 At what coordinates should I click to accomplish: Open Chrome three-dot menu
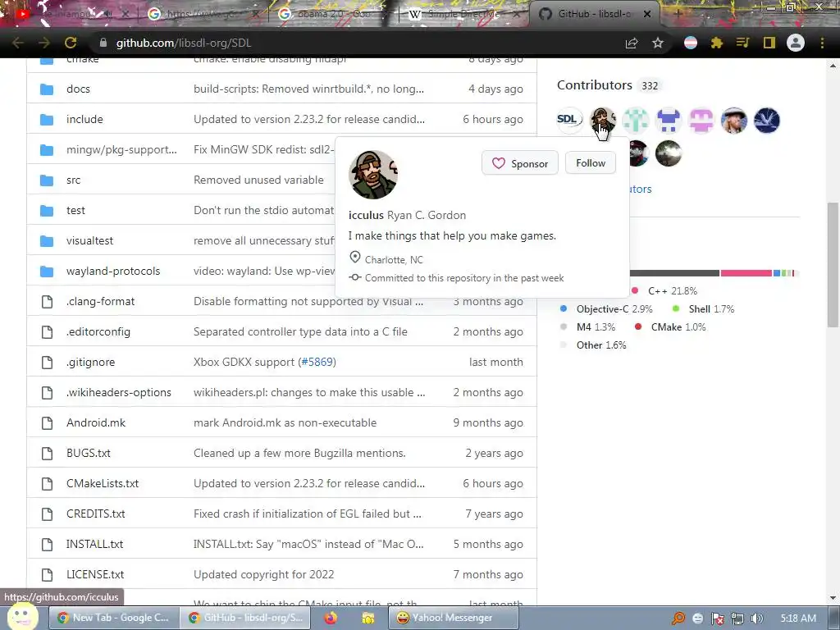(822, 43)
